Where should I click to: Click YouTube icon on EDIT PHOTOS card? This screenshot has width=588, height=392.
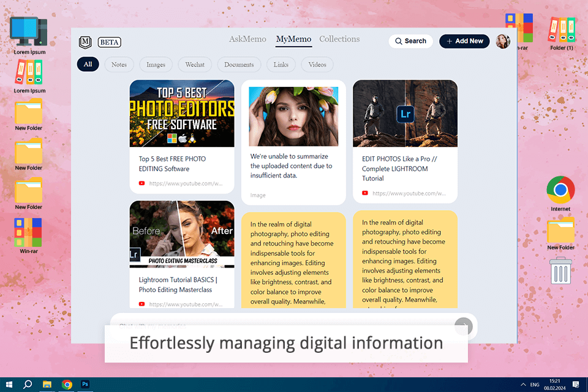(365, 193)
